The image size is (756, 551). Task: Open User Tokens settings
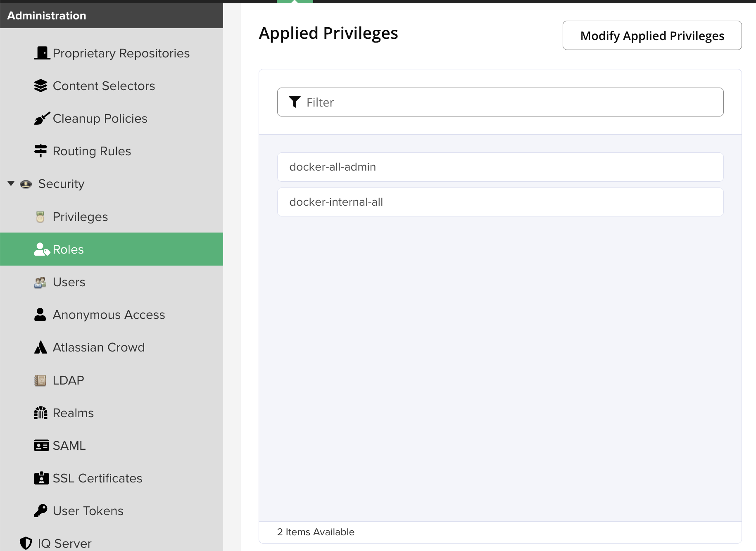[x=88, y=511]
